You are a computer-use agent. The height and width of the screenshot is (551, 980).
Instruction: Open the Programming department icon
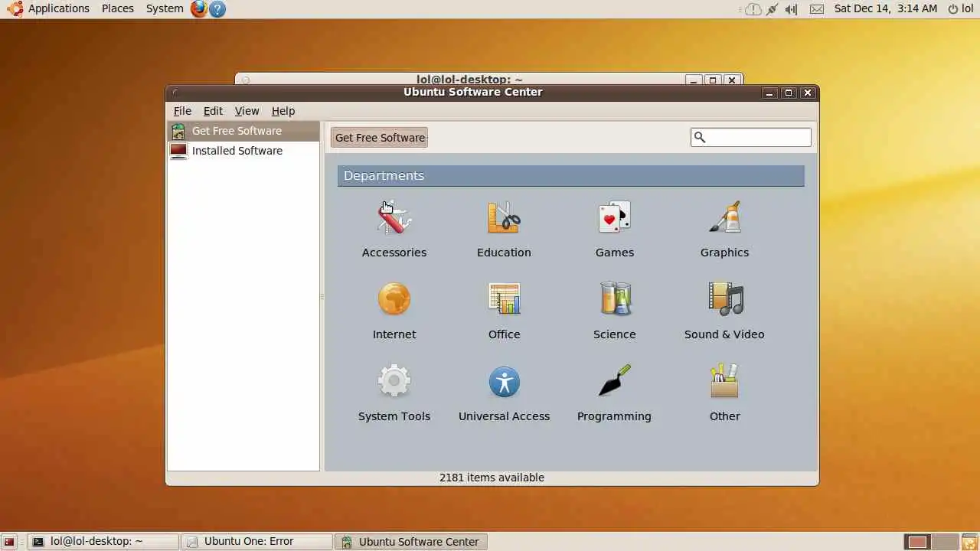(x=614, y=381)
